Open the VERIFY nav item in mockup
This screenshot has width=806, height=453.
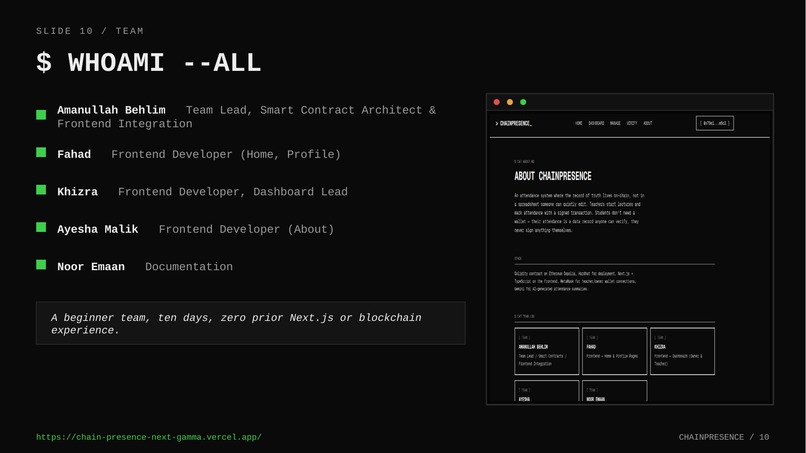[x=632, y=123]
